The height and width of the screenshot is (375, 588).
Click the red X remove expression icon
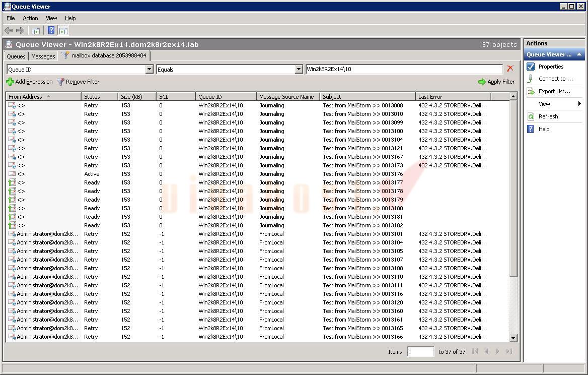click(510, 69)
